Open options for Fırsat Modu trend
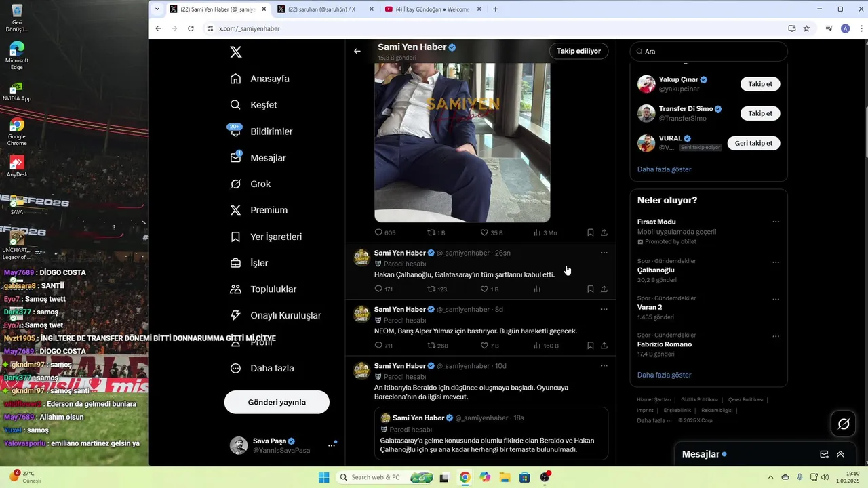868x488 pixels. tap(776, 222)
